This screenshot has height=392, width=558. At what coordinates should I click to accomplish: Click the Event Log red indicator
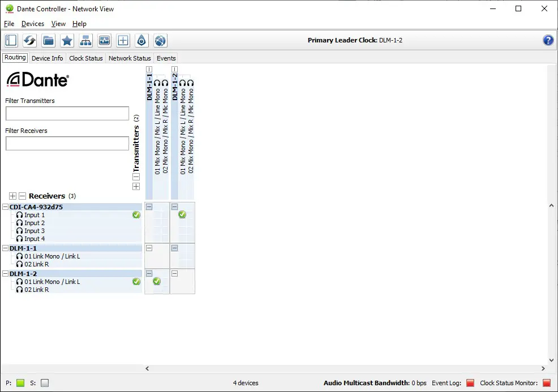470,383
